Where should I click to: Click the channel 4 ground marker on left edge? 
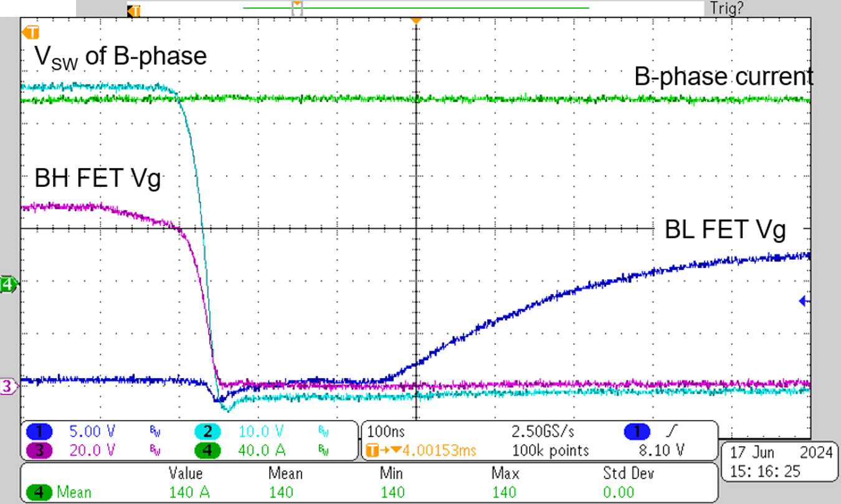pos(9,285)
